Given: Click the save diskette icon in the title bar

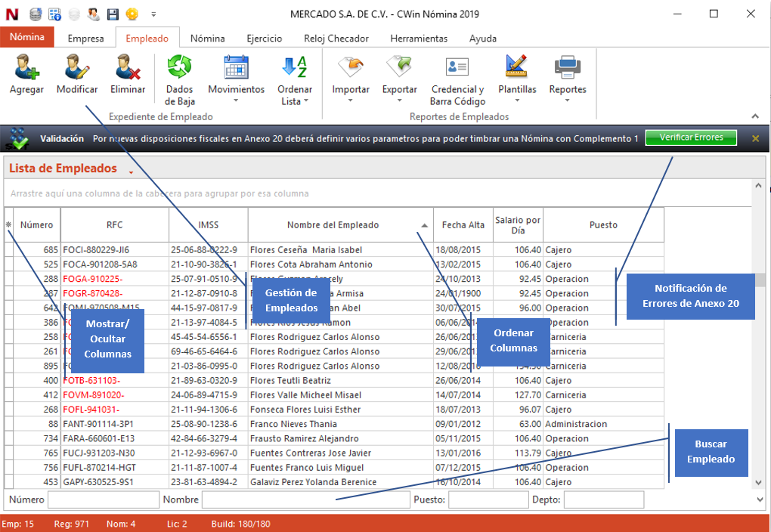Looking at the screenshot, I should tap(113, 14).
